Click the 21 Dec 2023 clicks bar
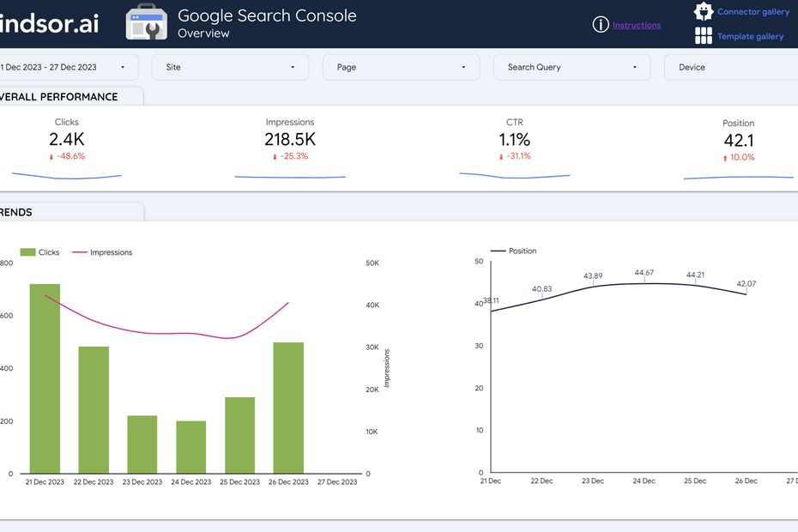Viewport: 798px width, 532px height. click(45, 378)
